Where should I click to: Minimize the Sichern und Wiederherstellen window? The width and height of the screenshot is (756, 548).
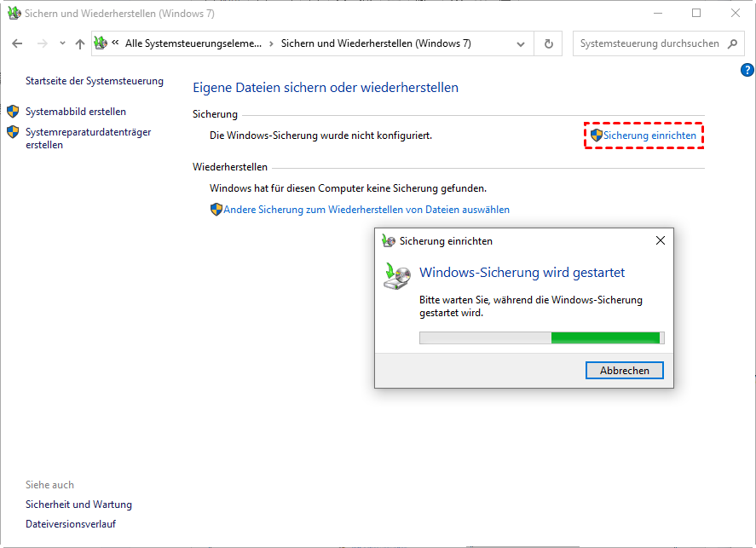(658, 13)
